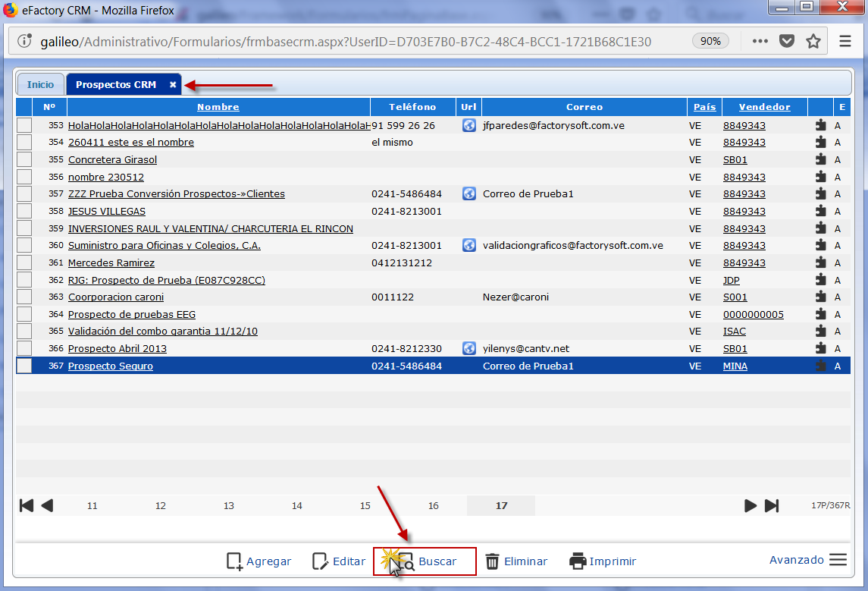Go to page 12
The height and width of the screenshot is (591, 868).
click(x=161, y=506)
